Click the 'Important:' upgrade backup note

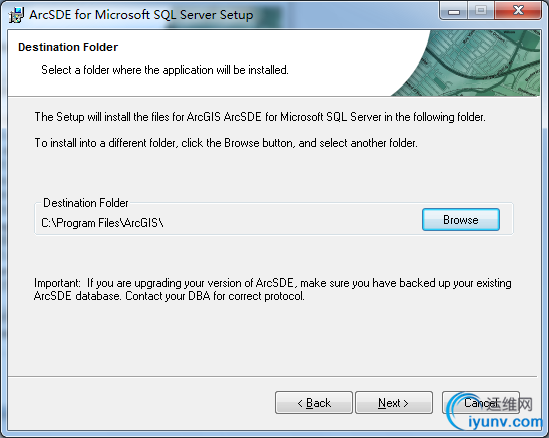pos(272,290)
